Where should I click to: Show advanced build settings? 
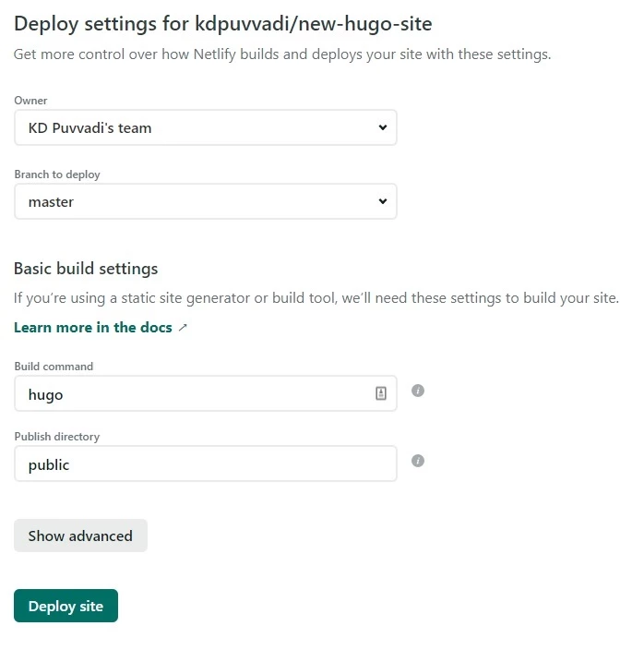click(x=80, y=536)
